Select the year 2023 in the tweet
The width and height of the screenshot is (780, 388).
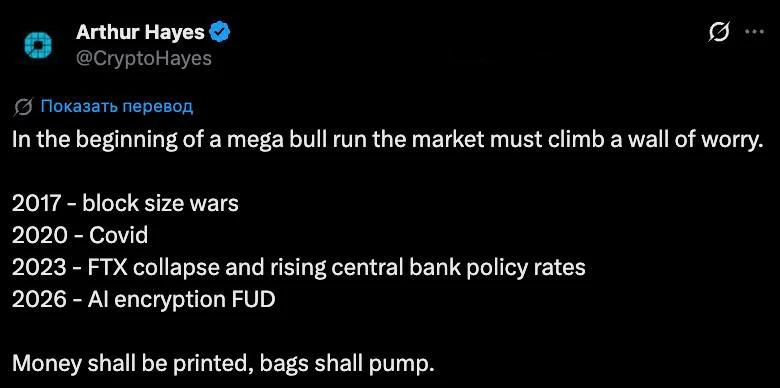tap(39, 268)
